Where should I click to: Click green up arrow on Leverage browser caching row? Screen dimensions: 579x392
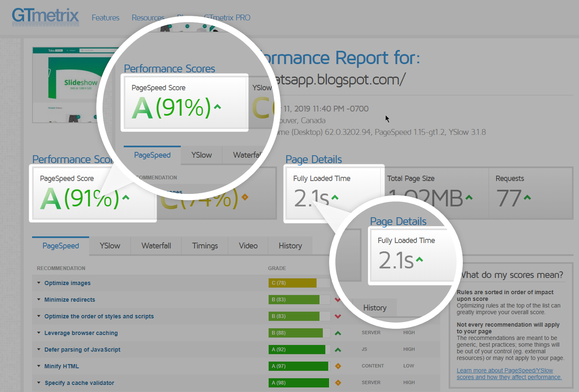[338, 333]
